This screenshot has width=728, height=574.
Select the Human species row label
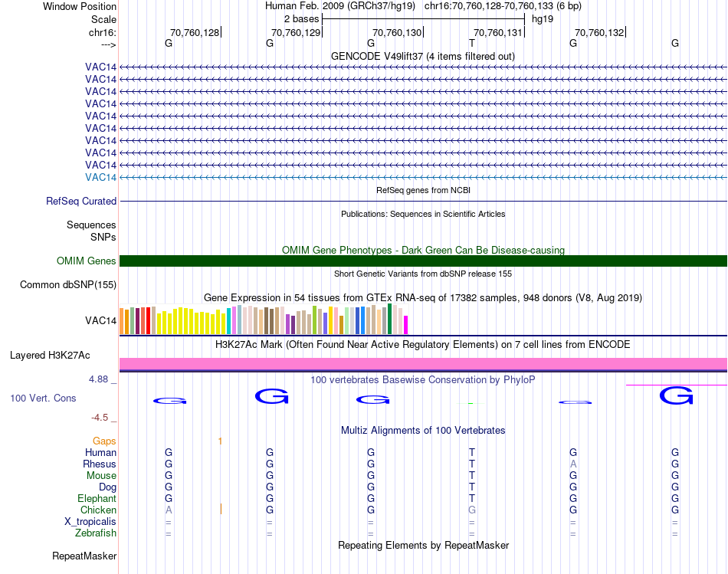[x=100, y=452]
